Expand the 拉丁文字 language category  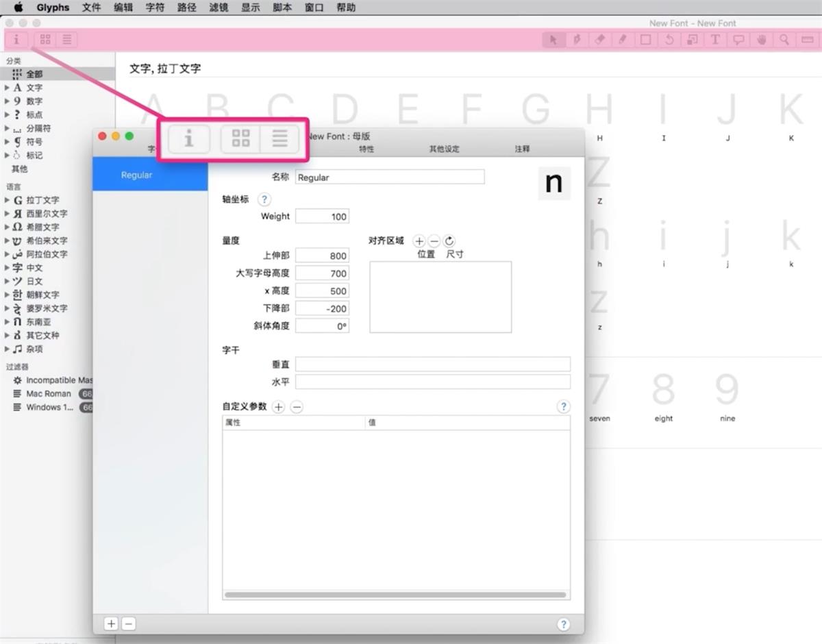[x=7, y=200]
